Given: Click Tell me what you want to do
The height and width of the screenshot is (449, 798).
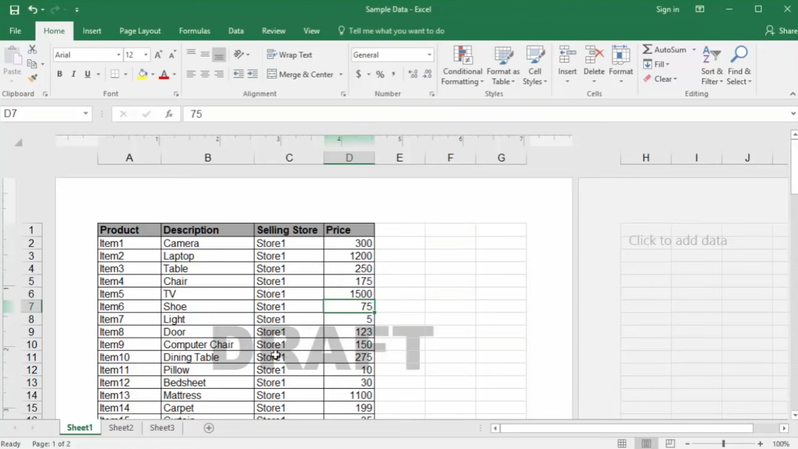Looking at the screenshot, I should (x=391, y=31).
